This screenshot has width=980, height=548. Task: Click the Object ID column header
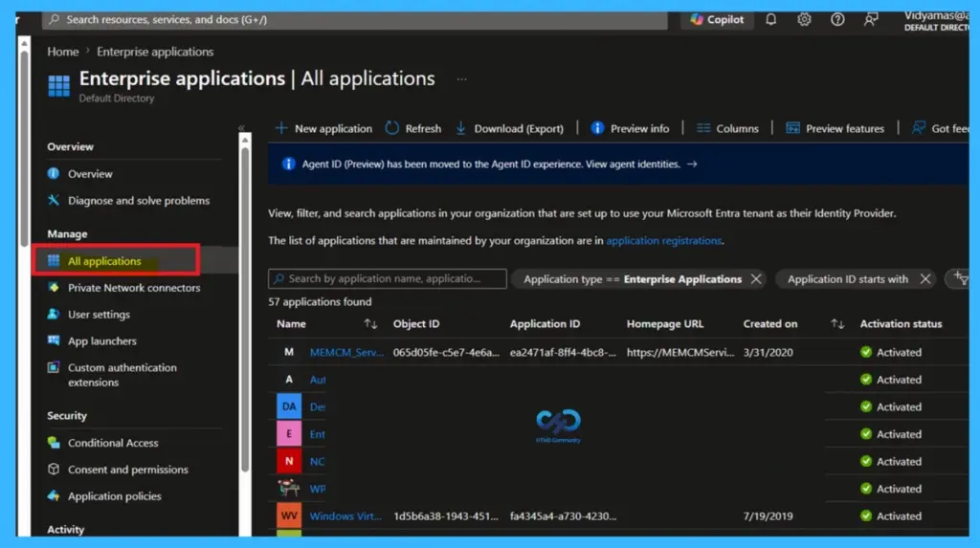[x=416, y=323]
